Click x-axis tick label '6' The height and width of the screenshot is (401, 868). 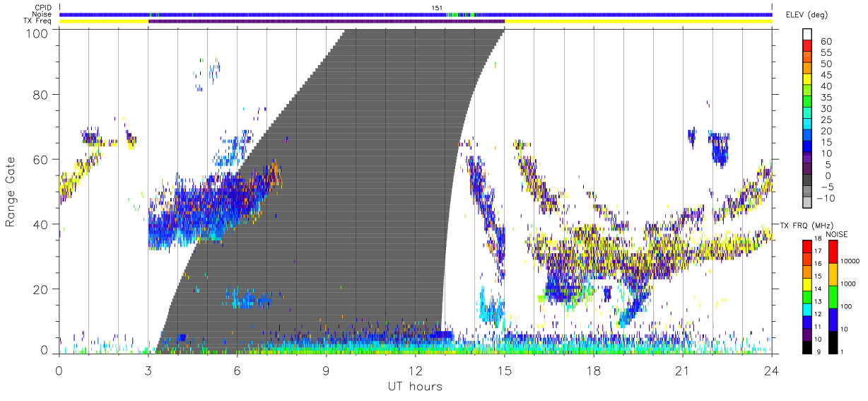237,371
